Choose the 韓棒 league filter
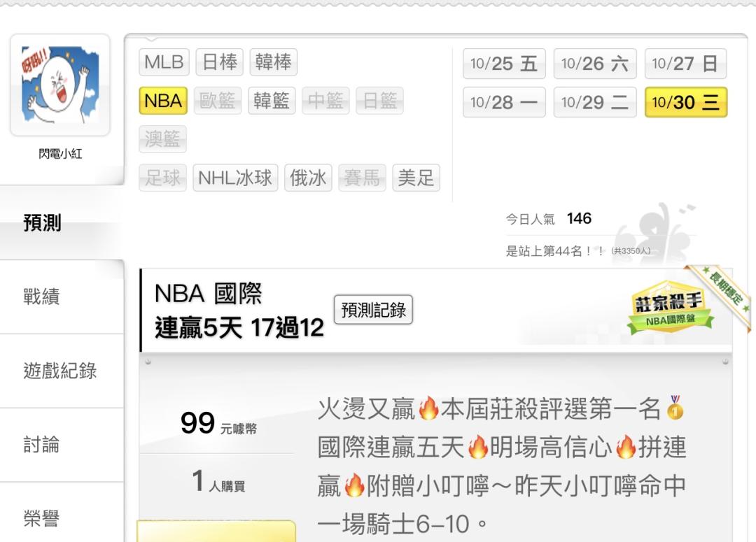756x542 pixels. (274, 62)
